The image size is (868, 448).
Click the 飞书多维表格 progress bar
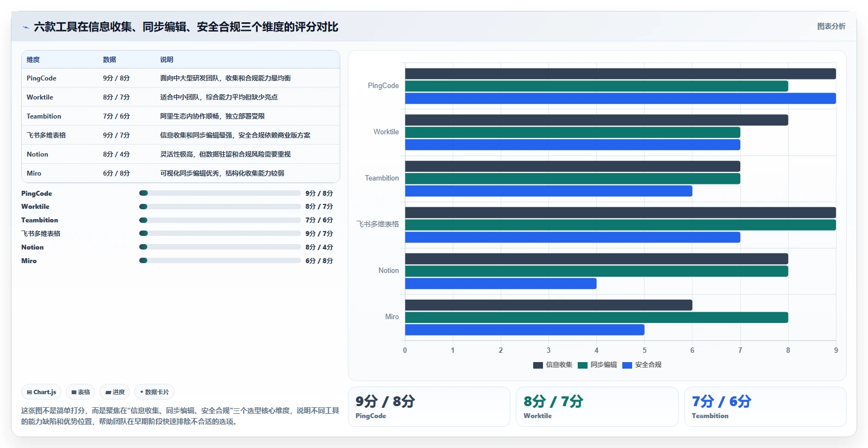(220, 233)
